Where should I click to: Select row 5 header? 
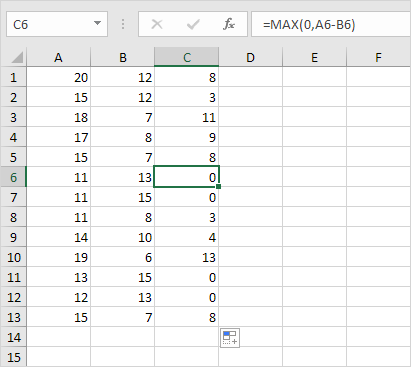13,157
